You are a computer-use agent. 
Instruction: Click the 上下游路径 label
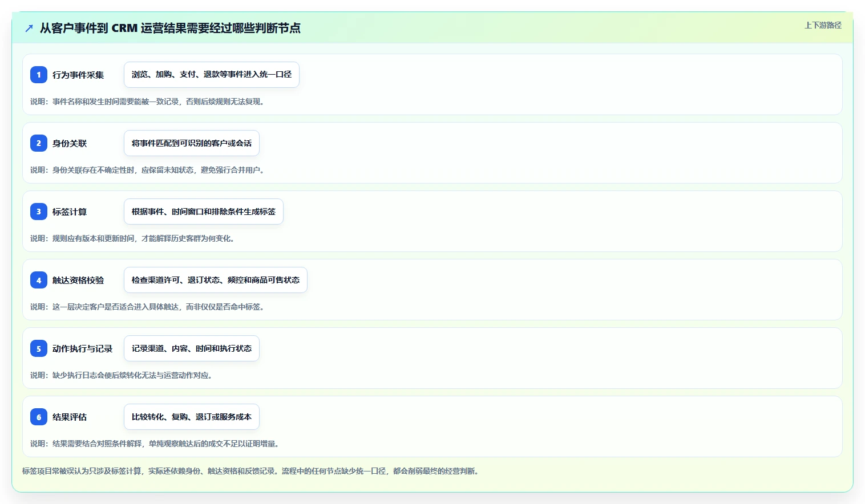[823, 25]
